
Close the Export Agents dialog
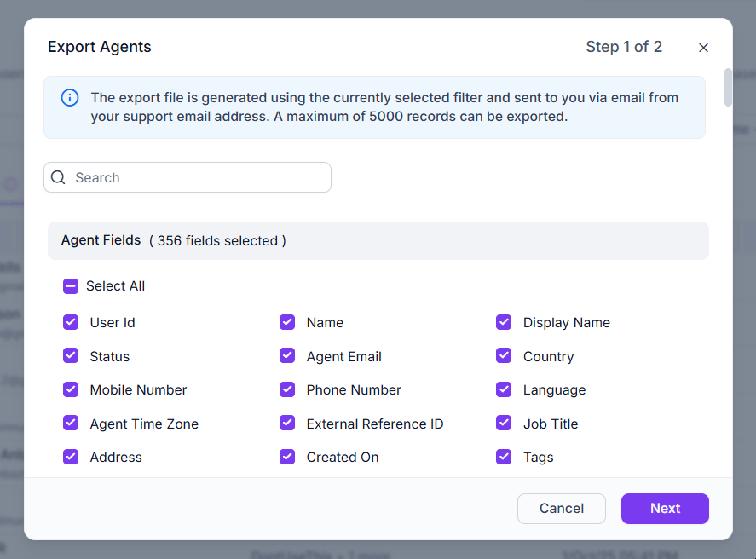click(703, 48)
